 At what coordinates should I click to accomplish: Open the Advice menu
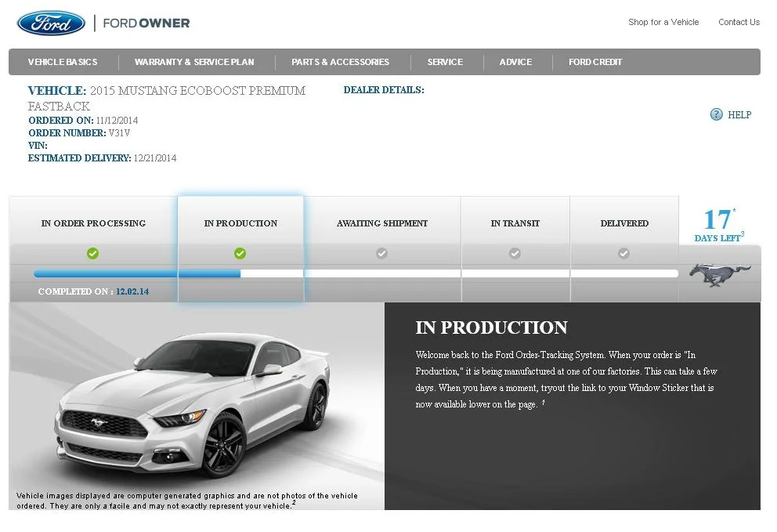point(516,62)
